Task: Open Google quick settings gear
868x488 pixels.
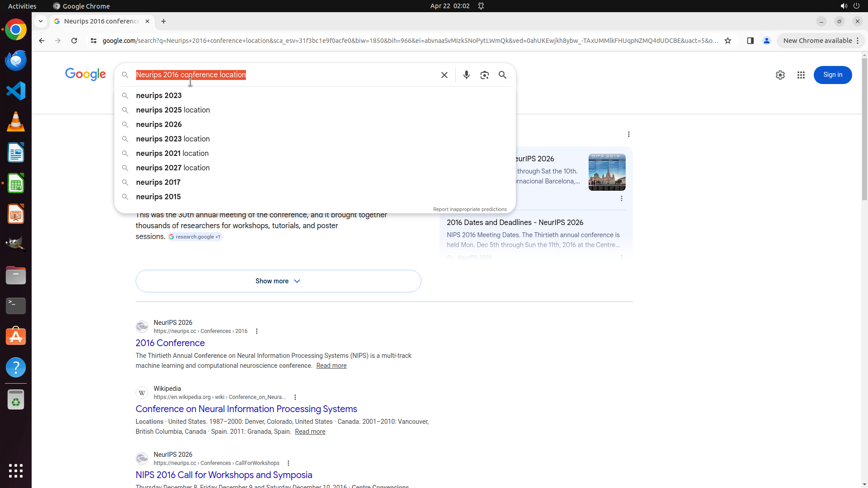Action: coord(780,75)
